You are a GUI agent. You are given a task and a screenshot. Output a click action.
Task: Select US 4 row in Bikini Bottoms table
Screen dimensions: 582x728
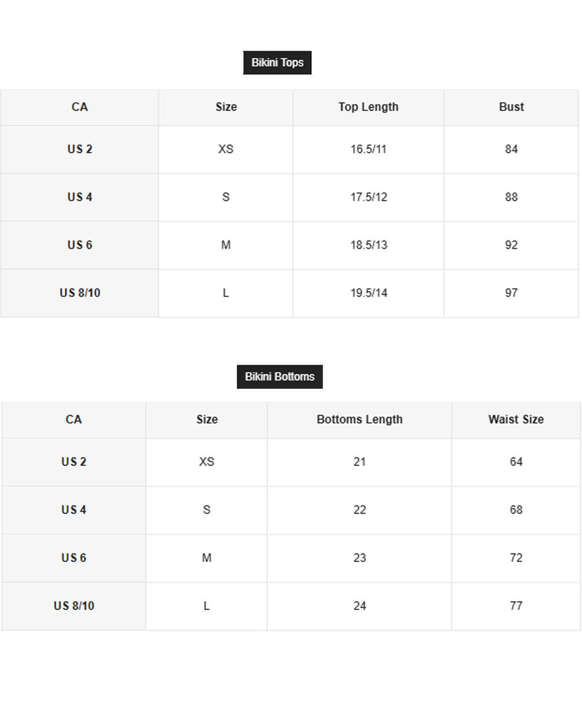291,510
